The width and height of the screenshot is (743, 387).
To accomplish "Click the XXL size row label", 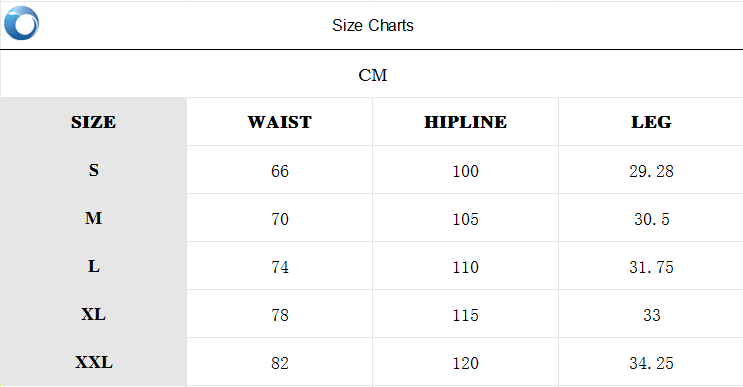I will click(x=93, y=362).
